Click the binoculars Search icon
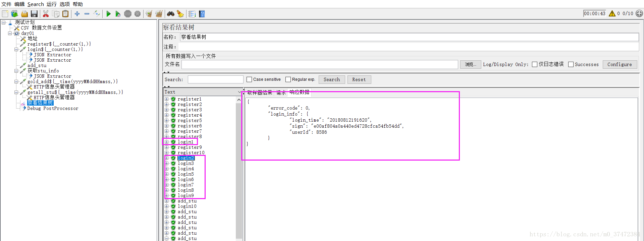The width and height of the screenshot is (644, 241). pos(171,14)
